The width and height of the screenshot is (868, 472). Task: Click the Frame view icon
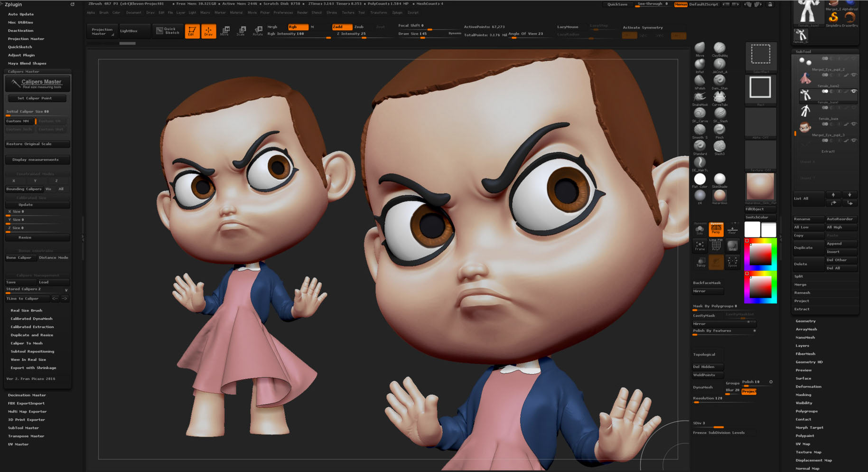point(700,245)
